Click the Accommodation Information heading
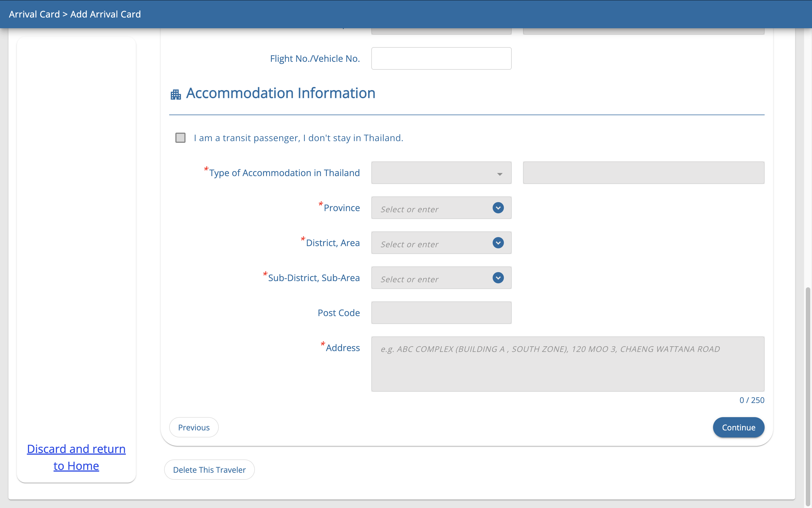The height and width of the screenshot is (508, 812). pos(281,93)
